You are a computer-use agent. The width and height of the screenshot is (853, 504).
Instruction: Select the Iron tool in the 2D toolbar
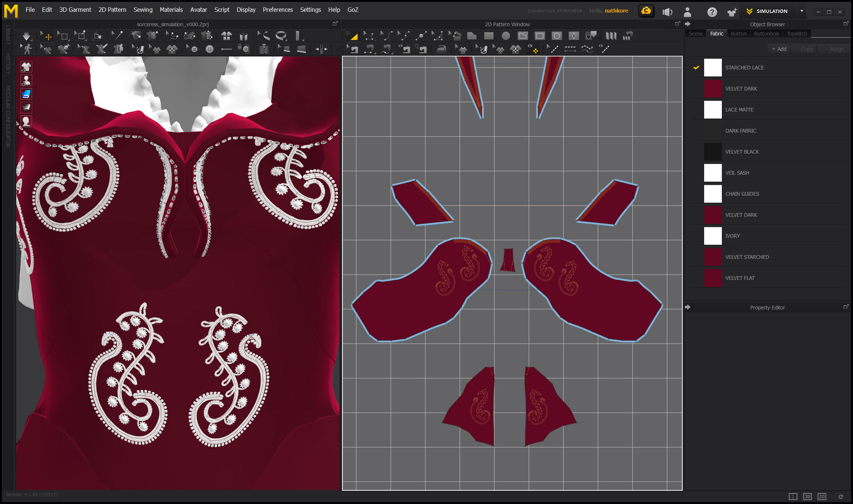pyautogui.click(x=441, y=49)
